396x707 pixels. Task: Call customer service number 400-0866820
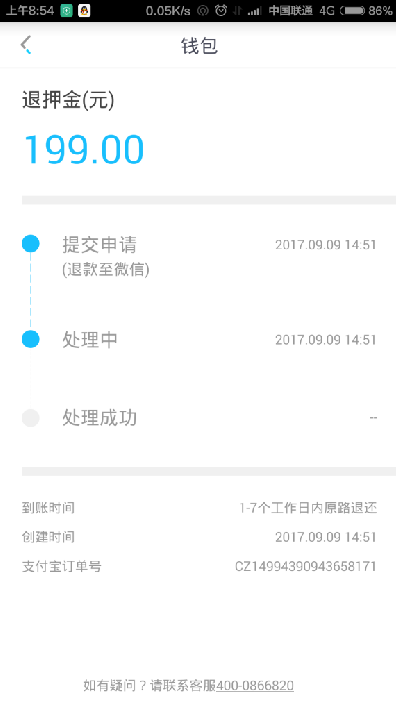pos(255,686)
